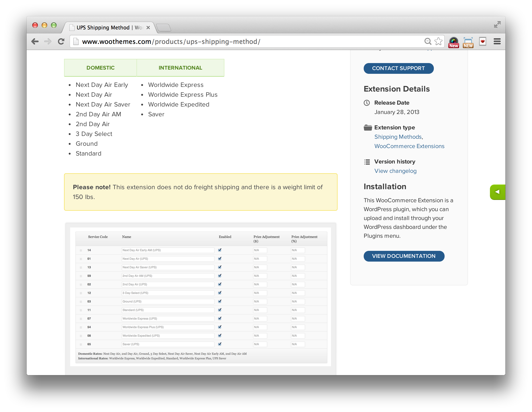This screenshot has width=532, height=412.
Task: Click the drag handle for row 03
Action: 81,302
